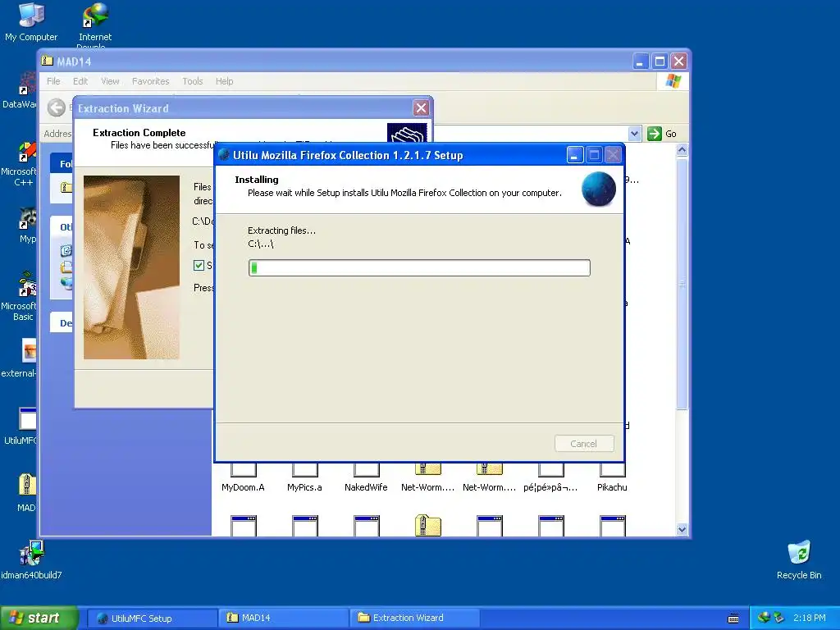Switch to MAD14 taskbar button

pos(284,619)
